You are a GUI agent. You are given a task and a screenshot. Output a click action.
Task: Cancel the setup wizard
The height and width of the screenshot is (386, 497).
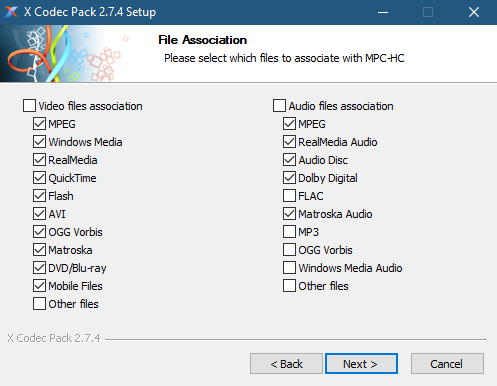click(x=447, y=364)
